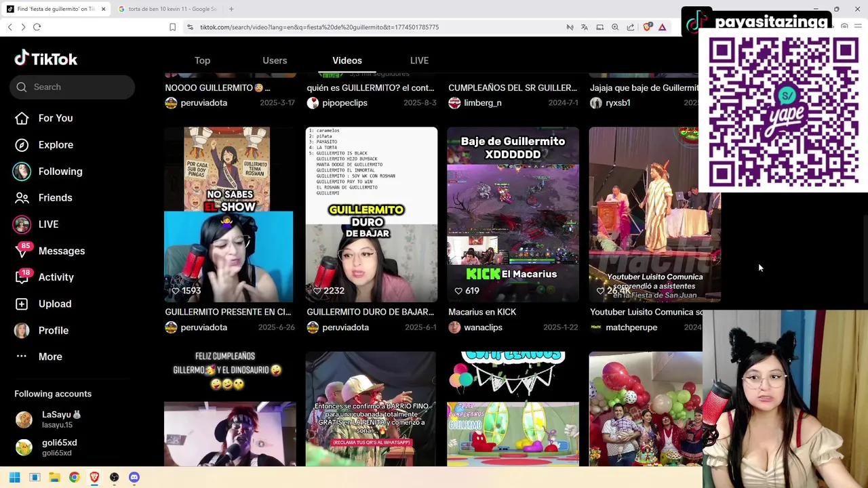The height and width of the screenshot is (488, 868).
Task: Open a new browser tab
Action: pos(231,9)
